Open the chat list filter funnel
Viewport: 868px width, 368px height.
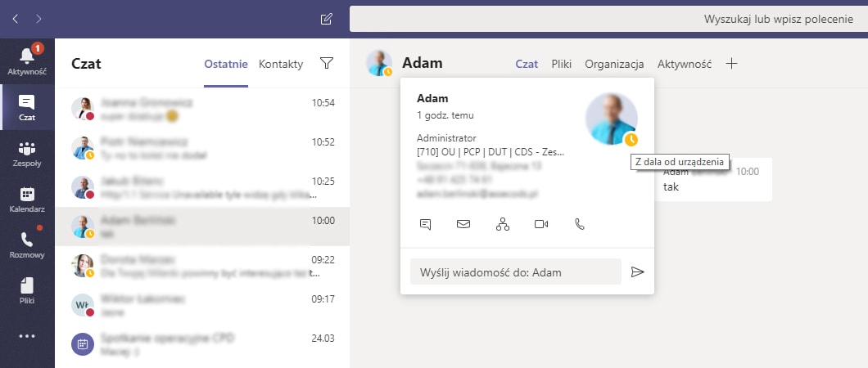(x=327, y=64)
